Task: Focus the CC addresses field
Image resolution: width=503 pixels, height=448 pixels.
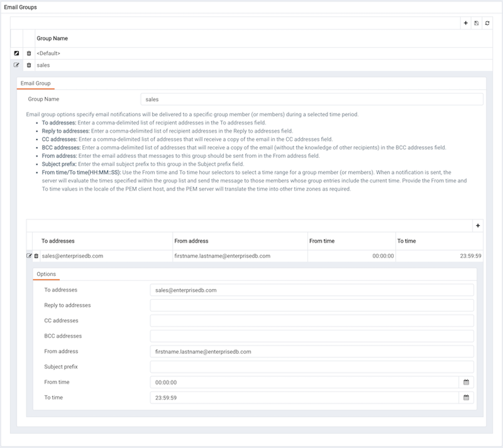Action: click(x=312, y=321)
